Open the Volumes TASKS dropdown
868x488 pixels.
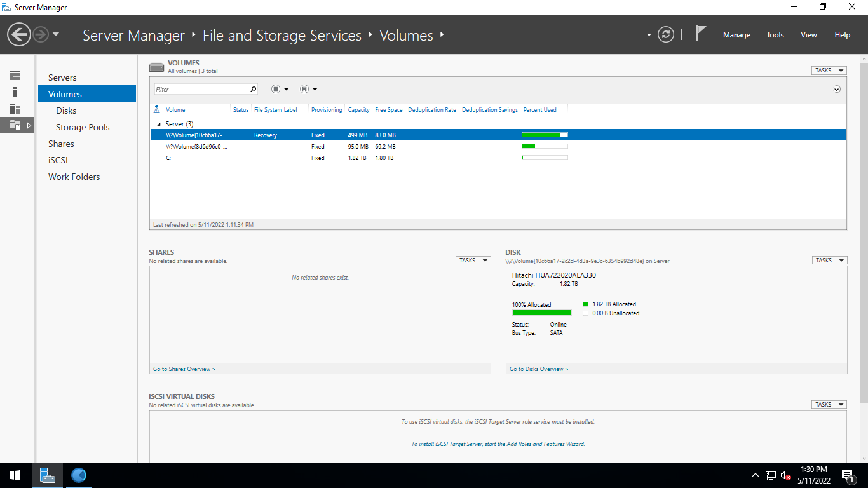829,71
